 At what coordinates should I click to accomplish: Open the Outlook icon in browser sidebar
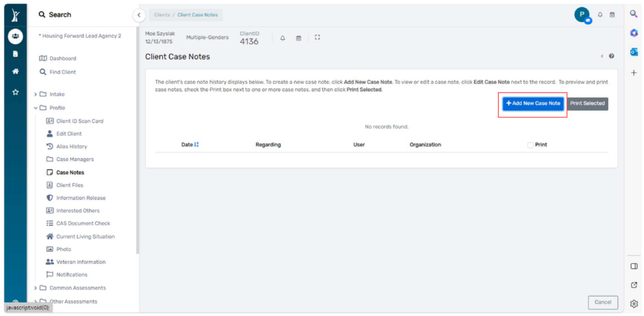(634, 52)
